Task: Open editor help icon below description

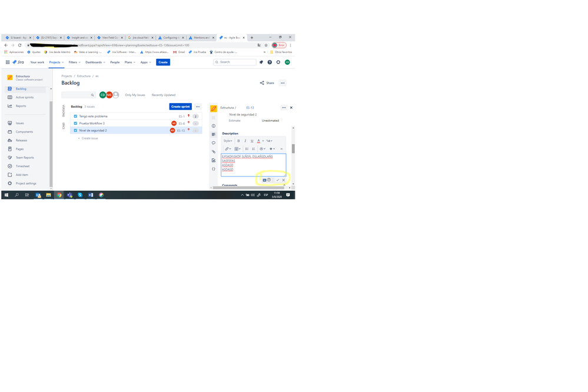Action: point(269,180)
